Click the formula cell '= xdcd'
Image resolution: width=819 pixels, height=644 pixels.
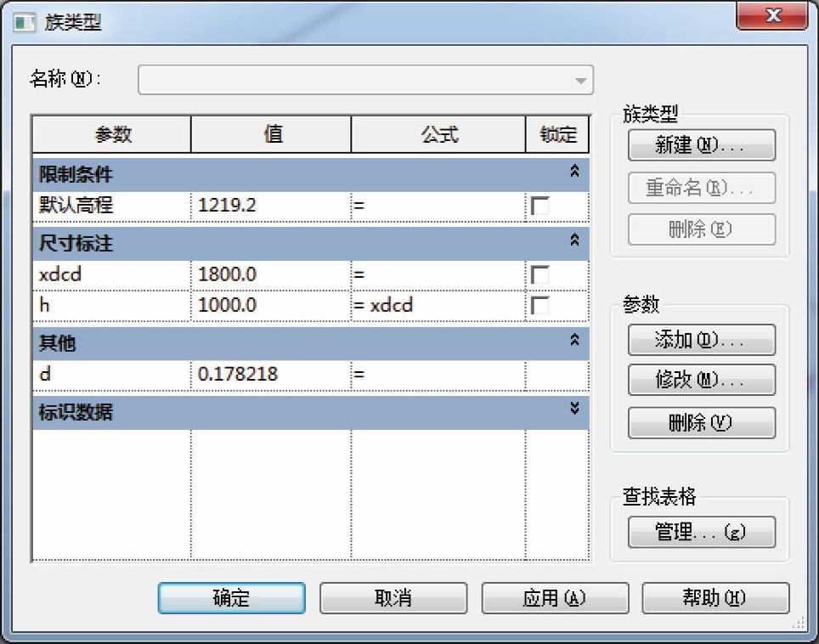pos(438,306)
